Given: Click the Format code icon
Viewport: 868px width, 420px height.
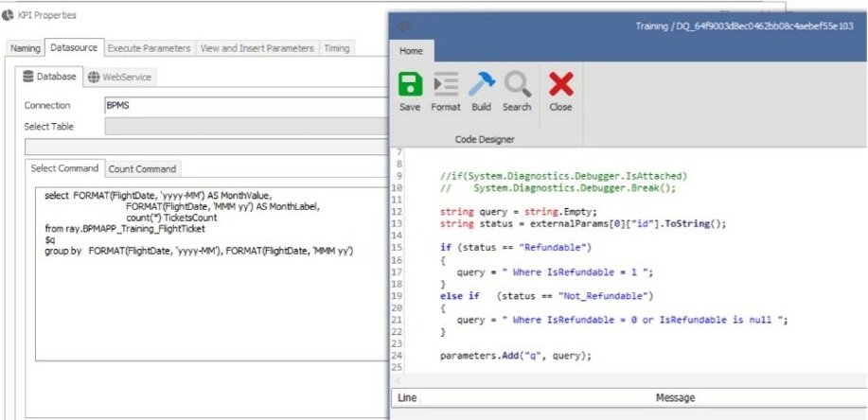Looking at the screenshot, I should tap(446, 85).
